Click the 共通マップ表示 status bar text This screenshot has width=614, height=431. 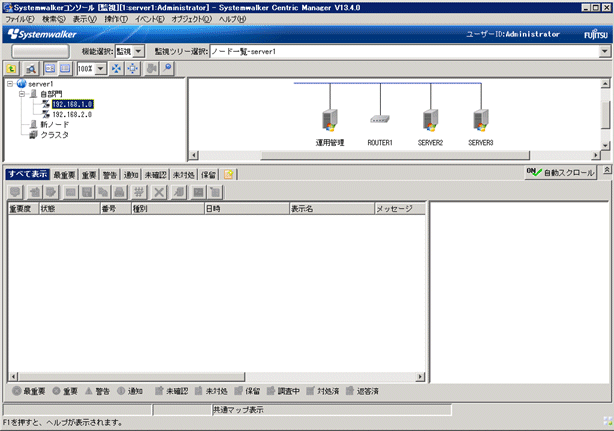click(238, 410)
